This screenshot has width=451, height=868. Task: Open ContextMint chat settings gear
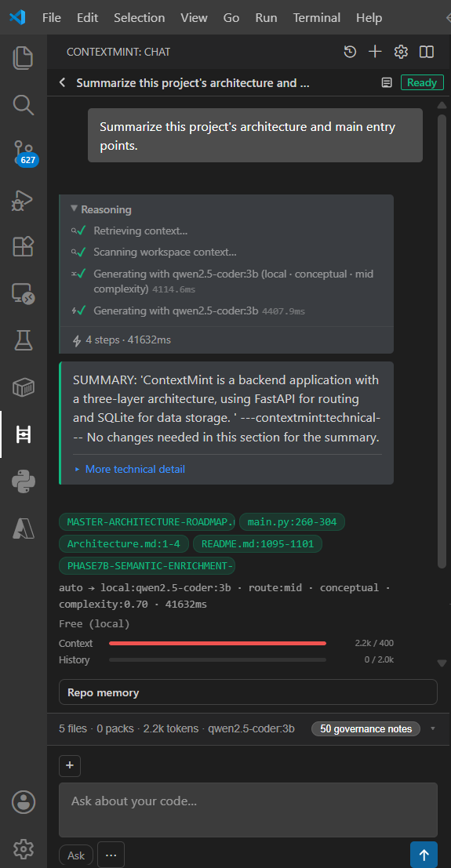click(401, 52)
